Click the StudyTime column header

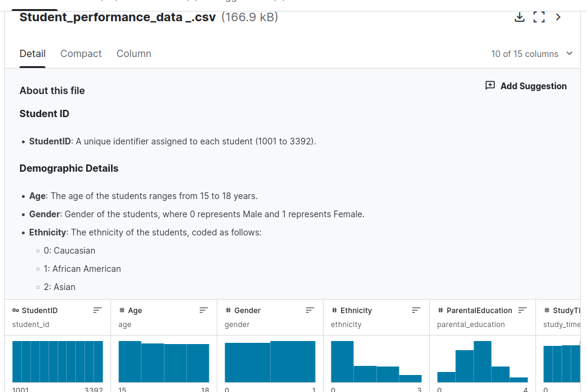tap(566, 310)
